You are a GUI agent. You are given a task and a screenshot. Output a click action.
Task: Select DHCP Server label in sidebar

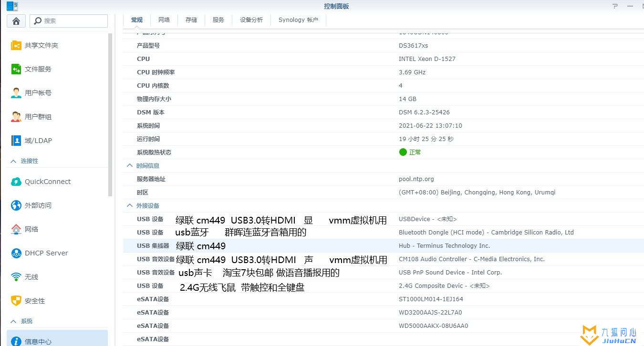(x=46, y=253)
